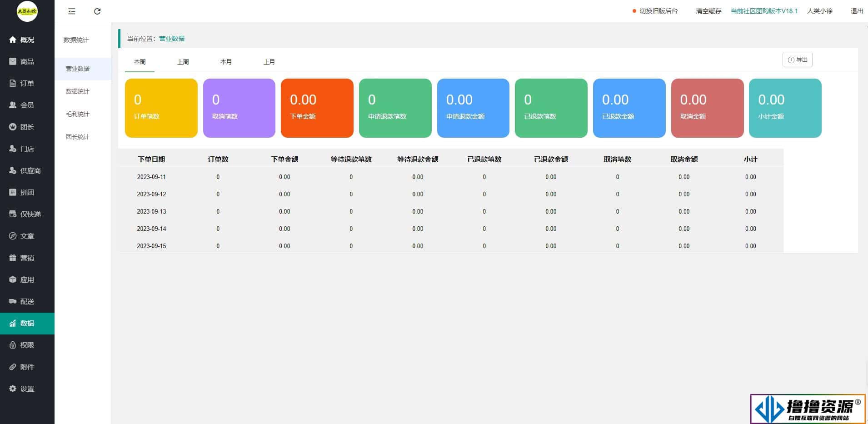Screen dimensions: 868x424
Task: Click the 设置 gear icon
Action: [x=13, y=389]
